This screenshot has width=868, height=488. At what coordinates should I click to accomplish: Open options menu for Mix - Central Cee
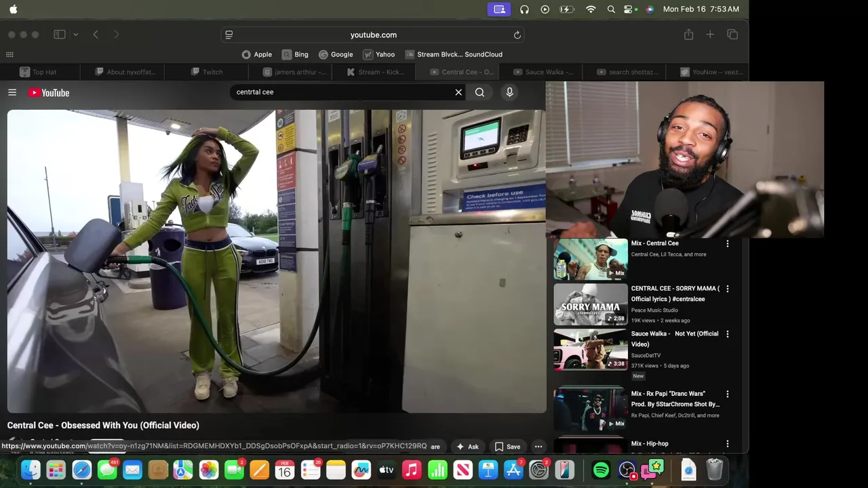[x=728, y=243]
